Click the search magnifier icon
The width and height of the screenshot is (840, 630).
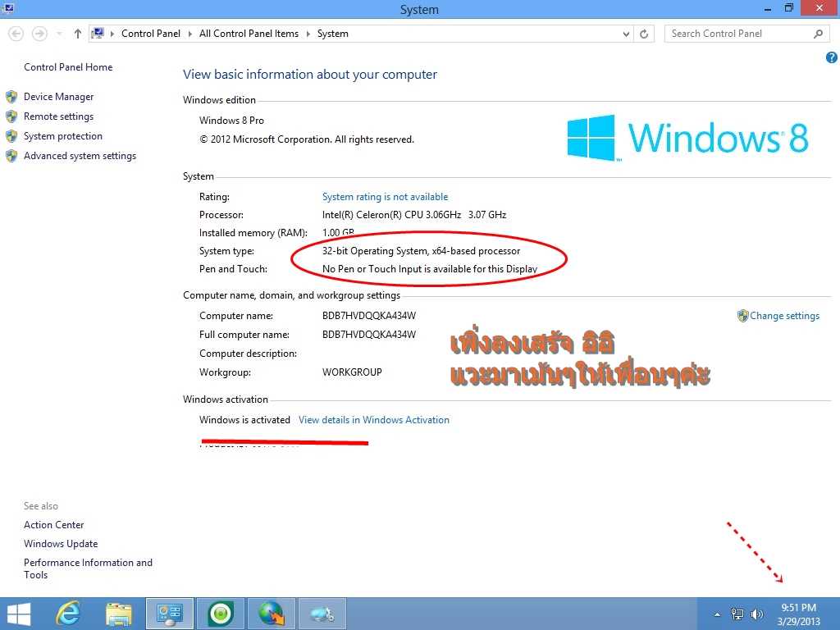click(818, 34)
